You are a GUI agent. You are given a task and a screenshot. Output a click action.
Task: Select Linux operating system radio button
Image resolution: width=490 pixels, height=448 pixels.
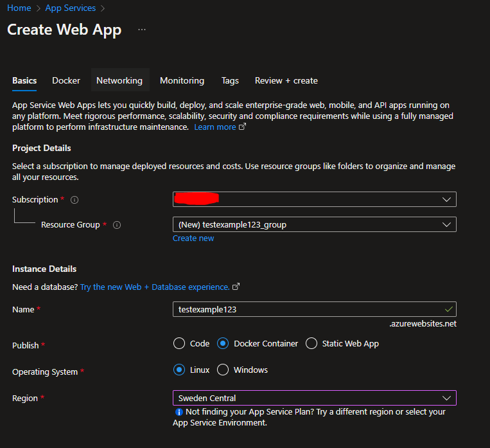click(x=179, y=370)
